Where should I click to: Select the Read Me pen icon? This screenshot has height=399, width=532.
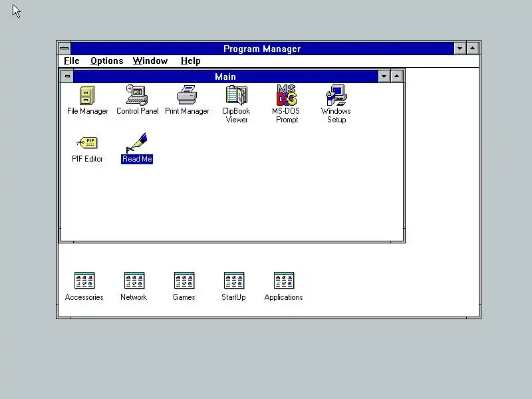pyautogui.click(x=137, y=142)
